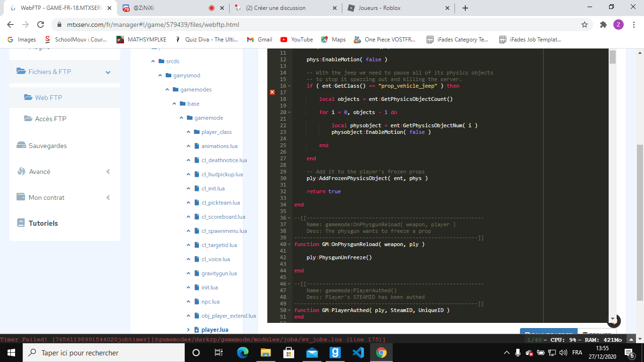644x362 pixels.
Task: Click the FRA language indicator
Action: (x=577, y=353)
